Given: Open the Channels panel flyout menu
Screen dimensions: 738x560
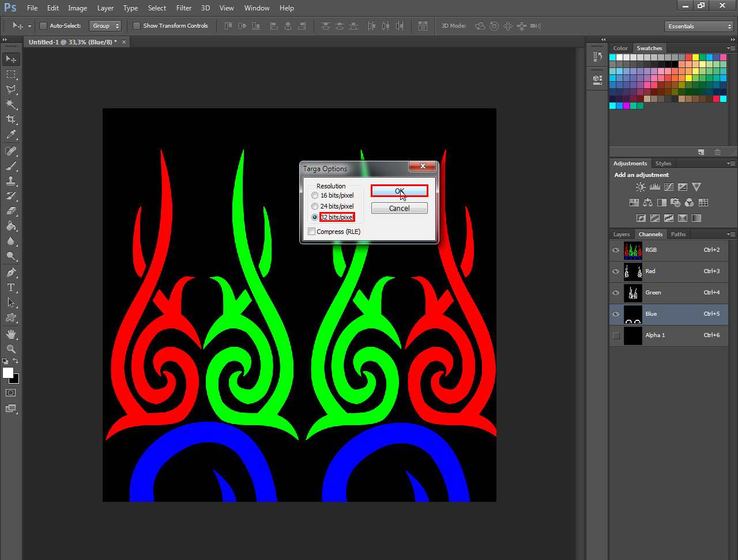Looking at the screenshot, I should [x=731, y=234].
